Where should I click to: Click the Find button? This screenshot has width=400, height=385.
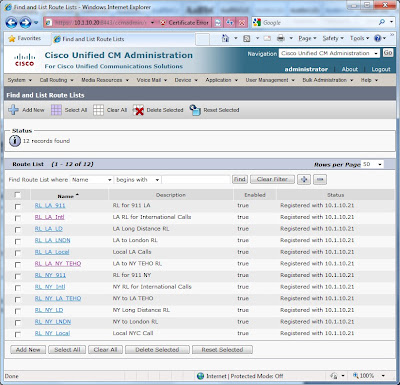pyautogui.click(x=240, y=179)
